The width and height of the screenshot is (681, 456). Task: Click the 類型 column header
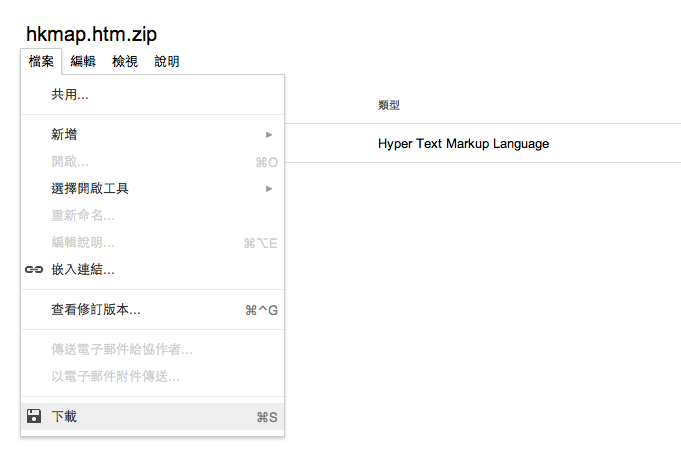point(389,105)
